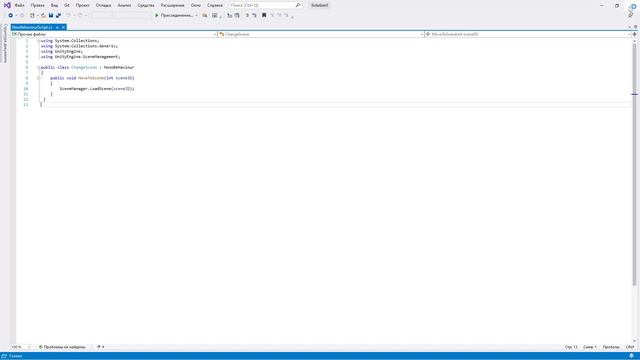640x360 pixels.
Task: Close the NewBehaviourScript.cs tab
Action: 63,27
